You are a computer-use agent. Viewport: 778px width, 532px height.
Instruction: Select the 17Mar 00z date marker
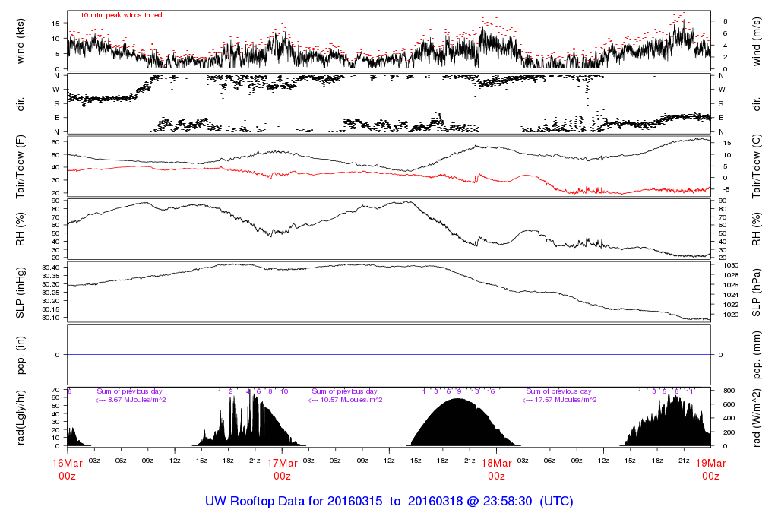click(282, 469)
